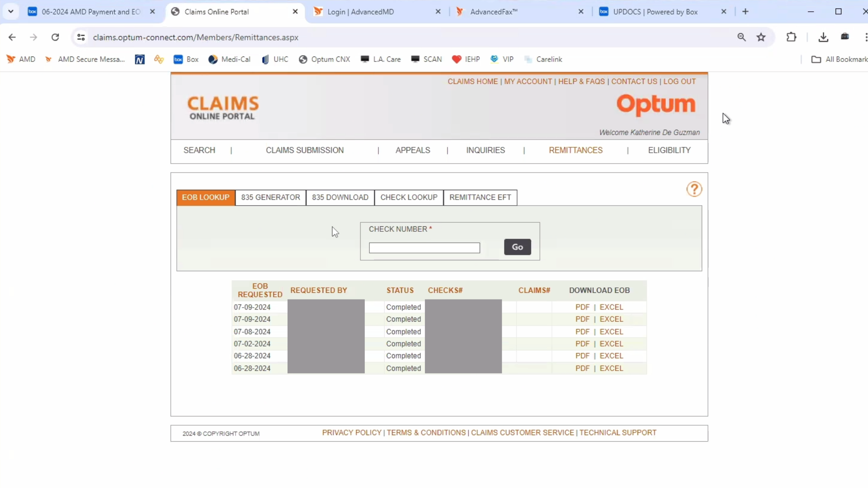The image size is (868, 488).
Task: Open the Medi-Cal bookmark
Action: [x=229, y=59]
